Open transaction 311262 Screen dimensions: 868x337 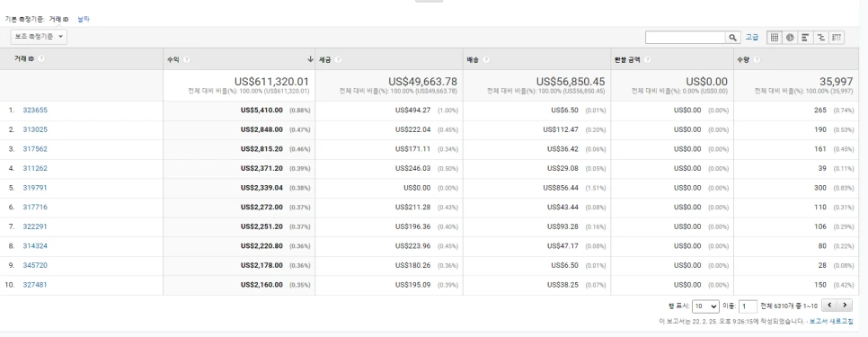coord(35,168)
